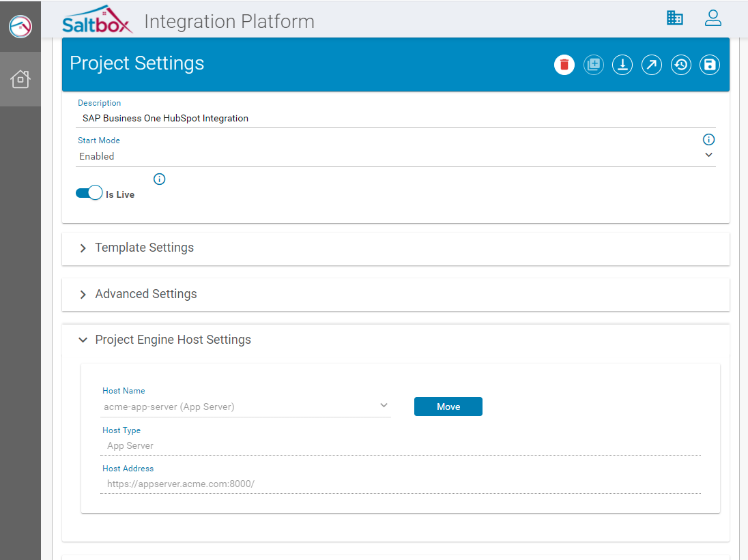Collapse Project Engine Host Settings section
The width and height of the screenshot is (748, 560).
[395, 340]
